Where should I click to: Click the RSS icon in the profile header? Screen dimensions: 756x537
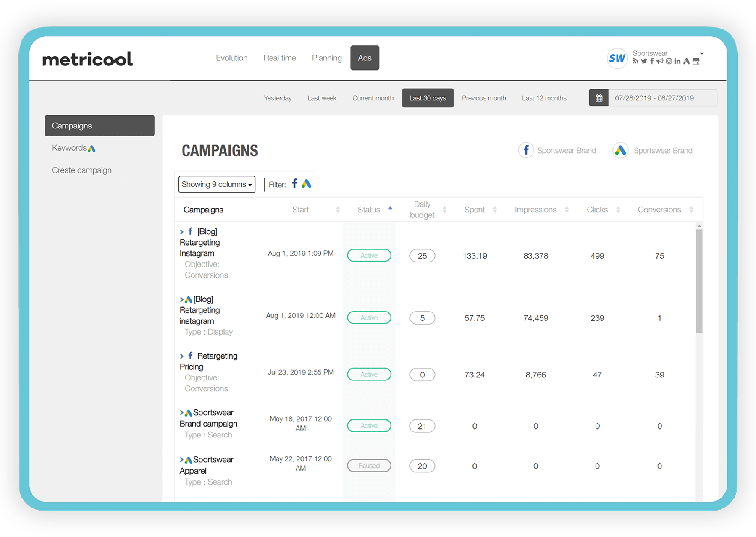[635, 61]
